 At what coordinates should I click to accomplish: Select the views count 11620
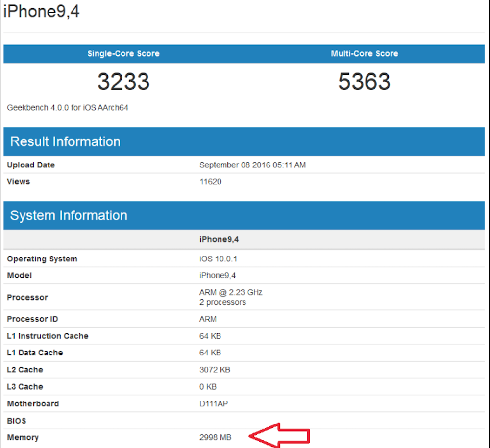pos(210,181)
